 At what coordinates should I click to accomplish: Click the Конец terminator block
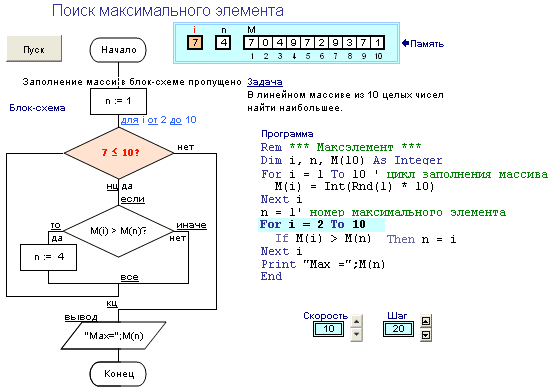pos(118,374)
